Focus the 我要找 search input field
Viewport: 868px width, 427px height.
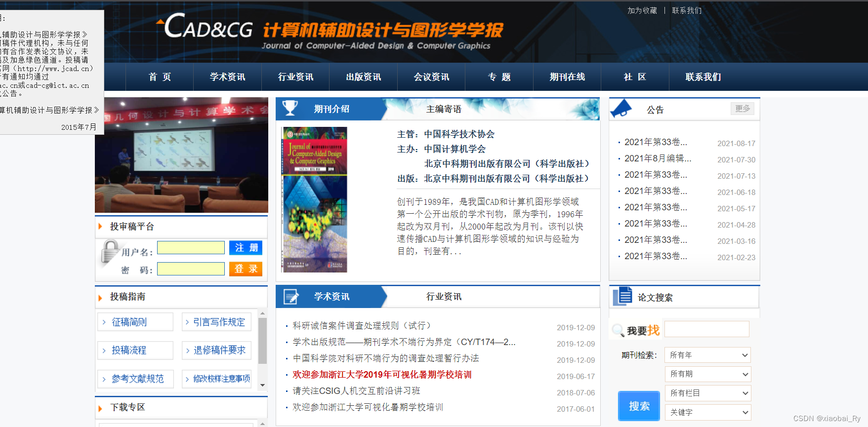707,329
